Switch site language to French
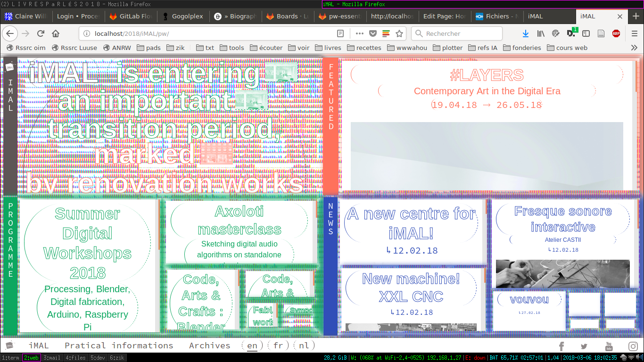 pos(278,346)
